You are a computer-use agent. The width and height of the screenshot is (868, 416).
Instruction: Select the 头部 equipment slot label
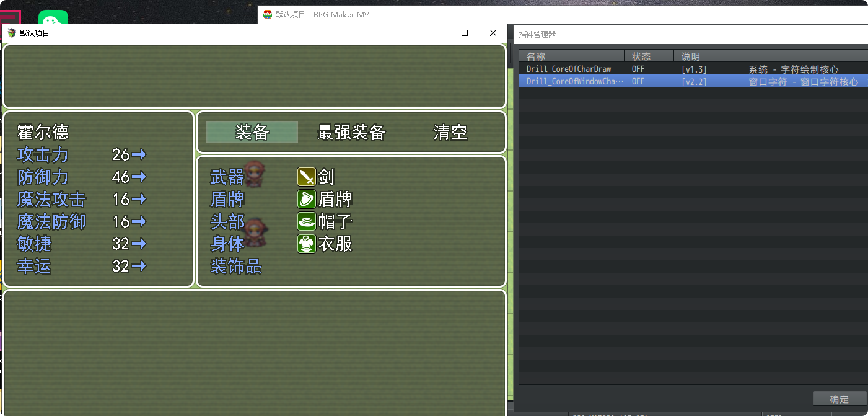(227, 222)
